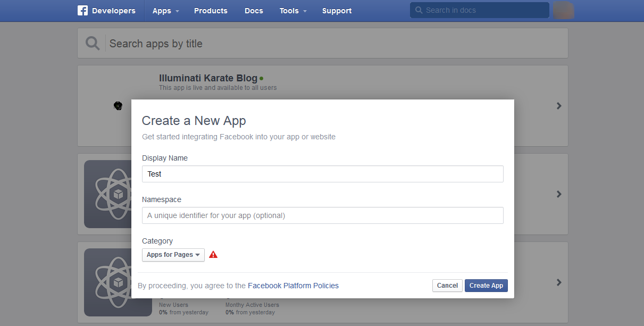Expand the Tools menu in navbar

(x=293, y=11)
